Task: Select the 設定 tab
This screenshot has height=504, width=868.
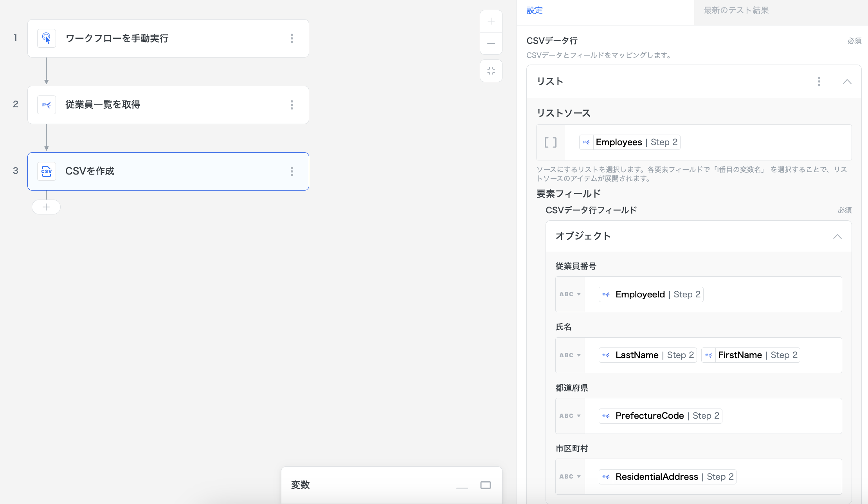Action: [535, 11]
